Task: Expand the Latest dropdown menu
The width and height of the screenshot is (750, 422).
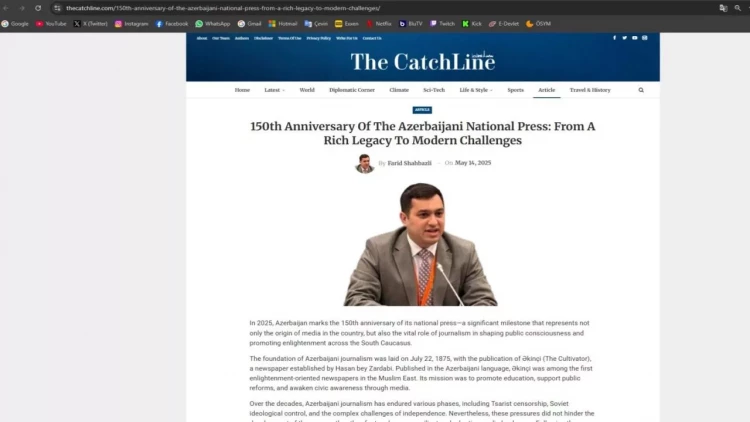Action: [x=274, y=90]
